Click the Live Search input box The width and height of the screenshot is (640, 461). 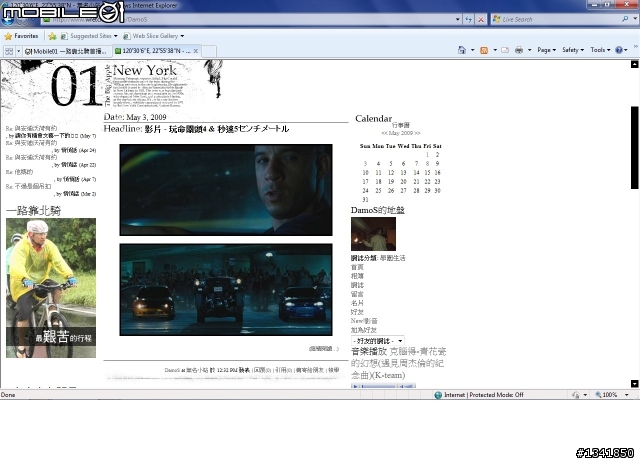(x=558, y=19)
